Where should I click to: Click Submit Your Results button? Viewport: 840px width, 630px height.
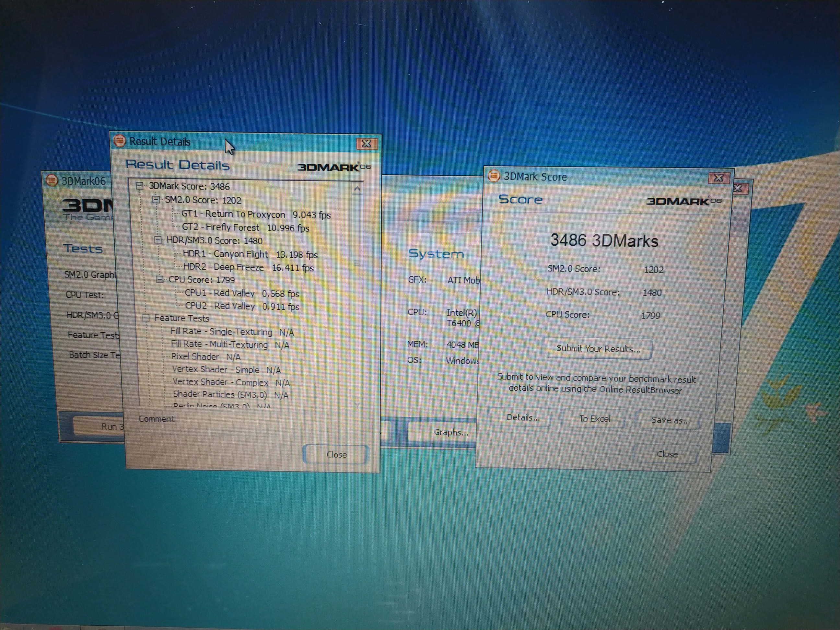pyautogui.click(x=598, y=349)
